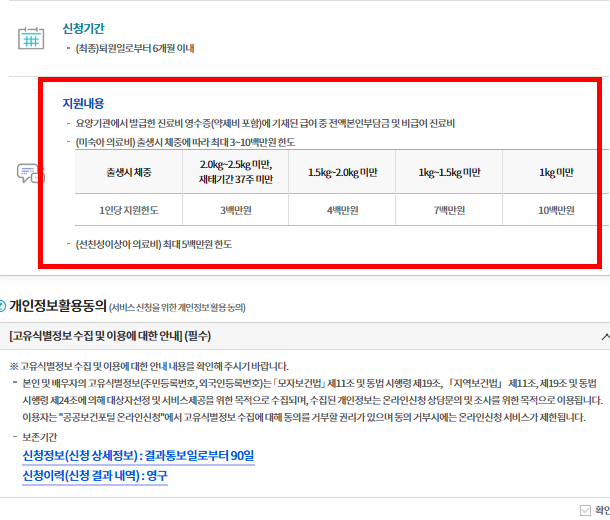
Task: Collapse the 고유식별정보 수집 및 이용 안내 section
Action: [x=605, y=336]
